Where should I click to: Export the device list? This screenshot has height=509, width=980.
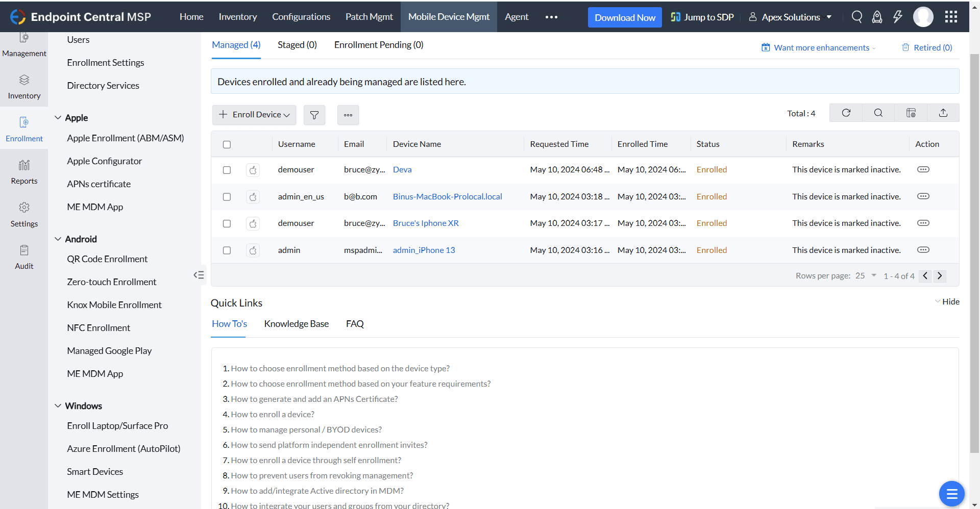point(943,113)
